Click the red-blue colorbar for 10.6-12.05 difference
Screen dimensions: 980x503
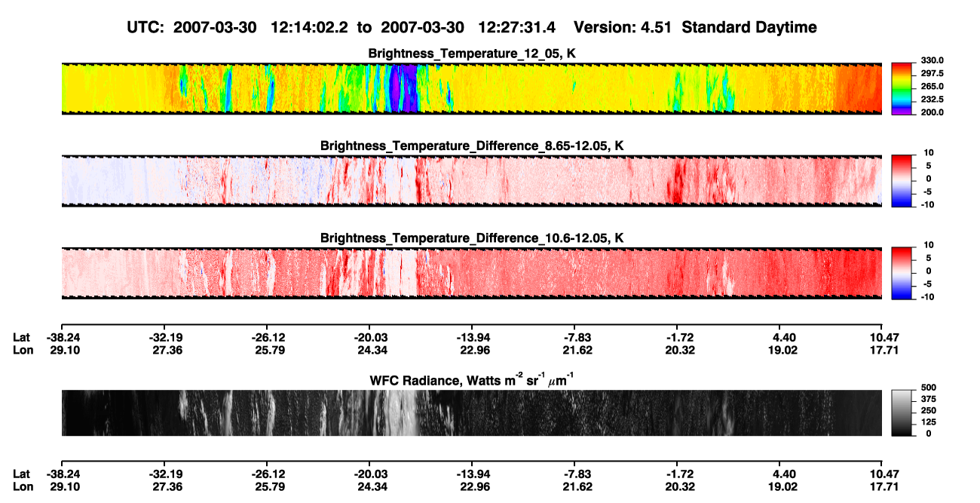point(902,271)
